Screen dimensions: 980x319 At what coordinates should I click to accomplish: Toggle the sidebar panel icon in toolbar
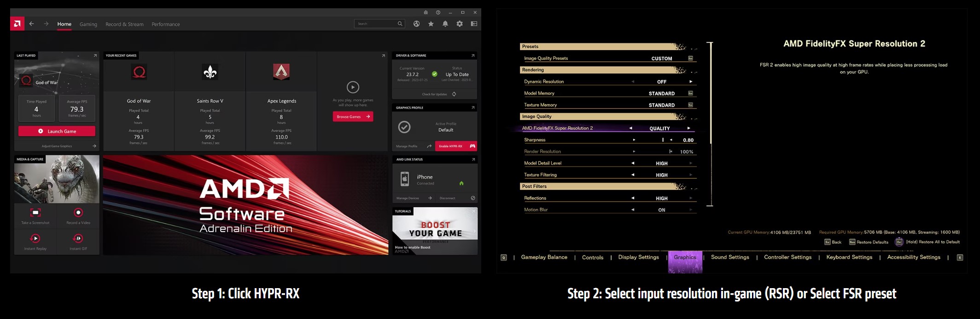coord(474,24)
